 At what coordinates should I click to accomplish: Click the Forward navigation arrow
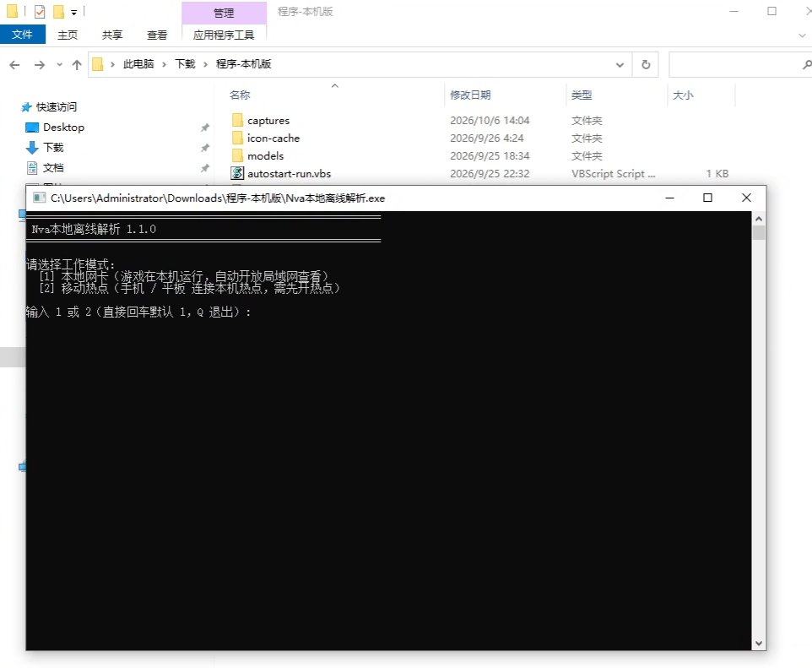[x=40, y=65]
